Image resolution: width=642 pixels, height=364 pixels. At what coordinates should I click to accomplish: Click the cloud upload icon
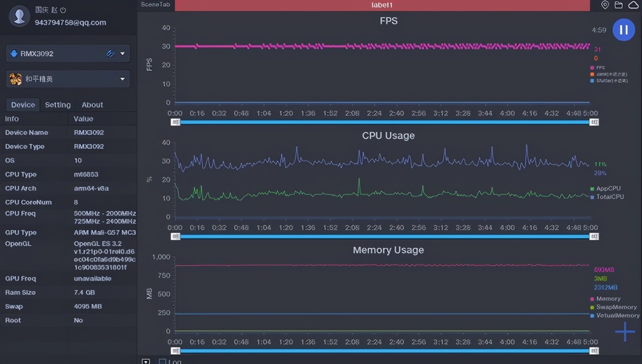tap(633, 5)
